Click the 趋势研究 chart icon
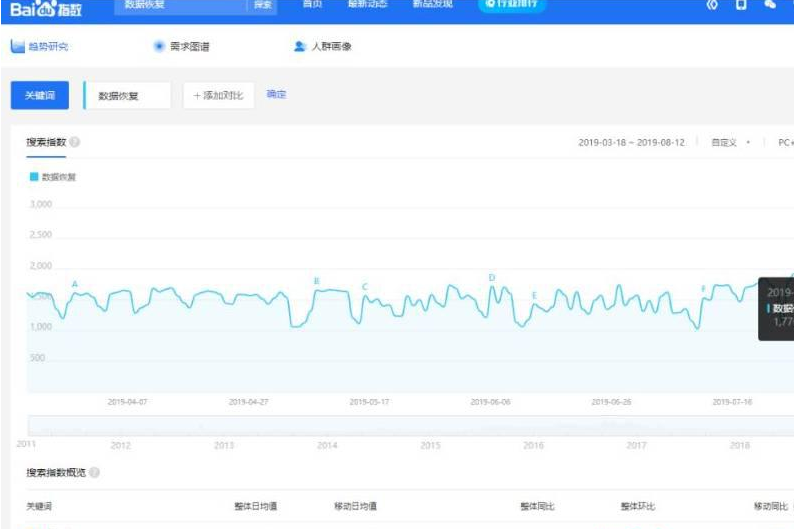The width and height of the screenshot is (794, 529). (18, 47)
